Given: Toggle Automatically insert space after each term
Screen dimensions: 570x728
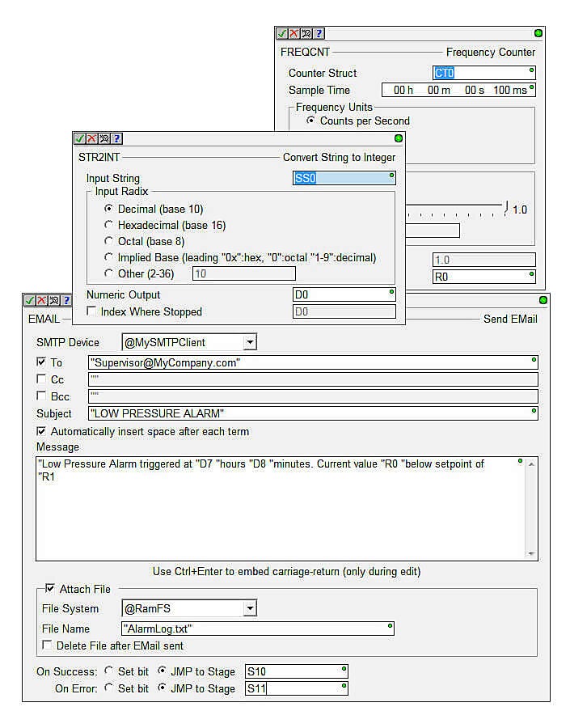Looking at the screenshot, I should coord(41,431).
